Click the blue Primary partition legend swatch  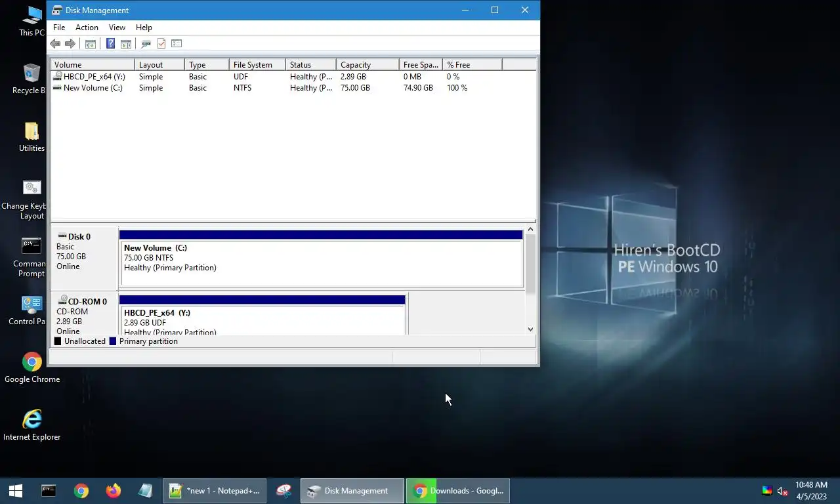pos(113,341)
